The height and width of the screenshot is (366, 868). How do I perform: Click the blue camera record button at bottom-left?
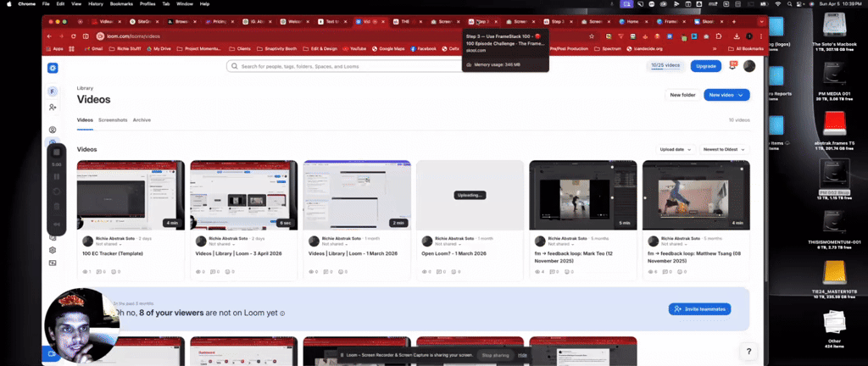coord(52,354)
